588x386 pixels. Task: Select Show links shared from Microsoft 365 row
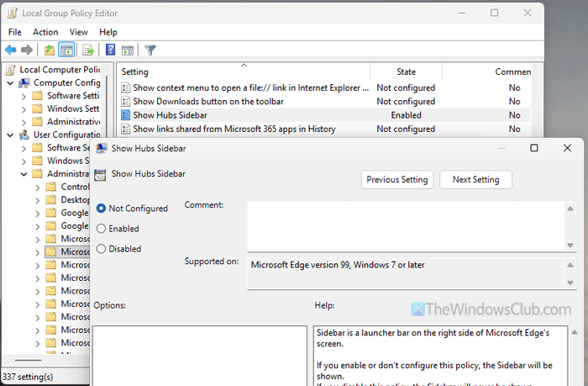(325, 129)
